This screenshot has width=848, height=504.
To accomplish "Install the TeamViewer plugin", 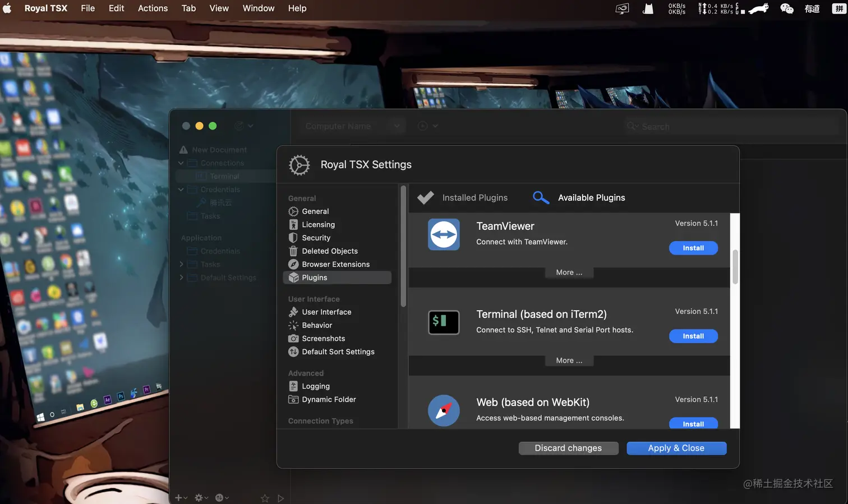I will [x=693, y=248].
